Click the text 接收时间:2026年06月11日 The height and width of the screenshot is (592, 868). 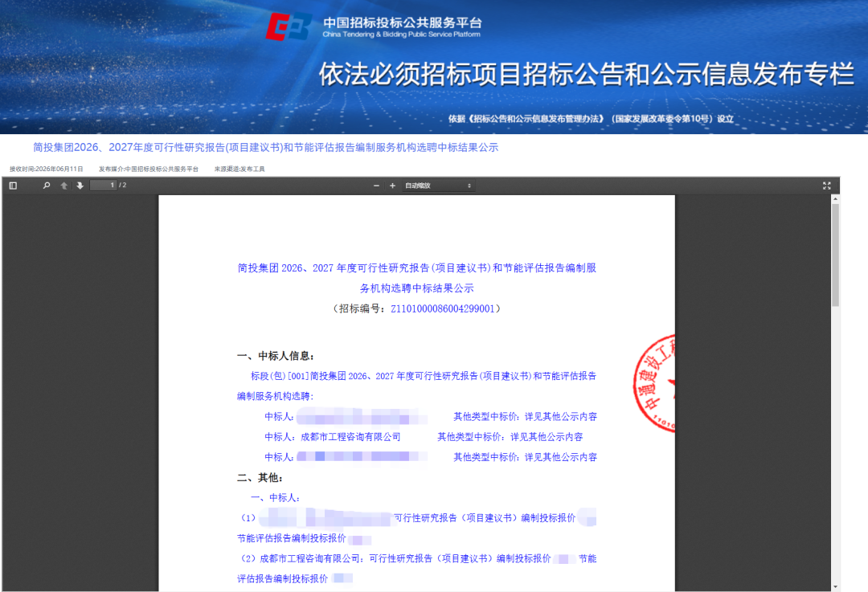47,169
